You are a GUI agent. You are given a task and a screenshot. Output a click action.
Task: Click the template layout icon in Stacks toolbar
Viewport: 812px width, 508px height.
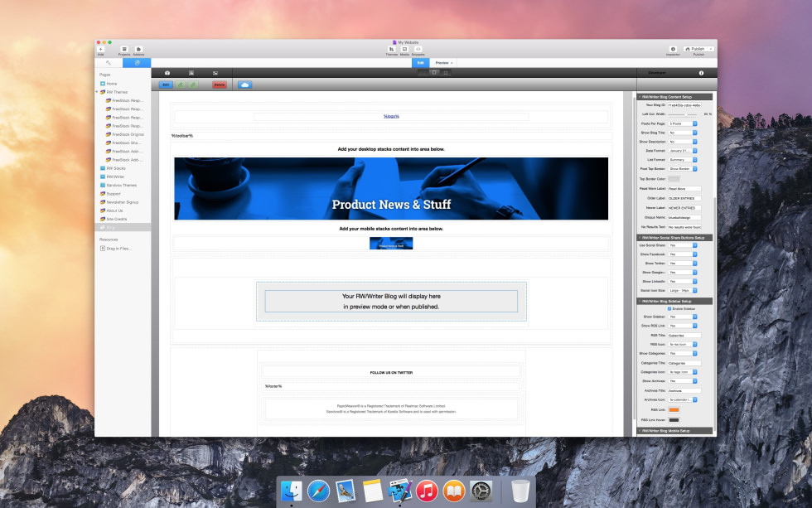[191, 73]
